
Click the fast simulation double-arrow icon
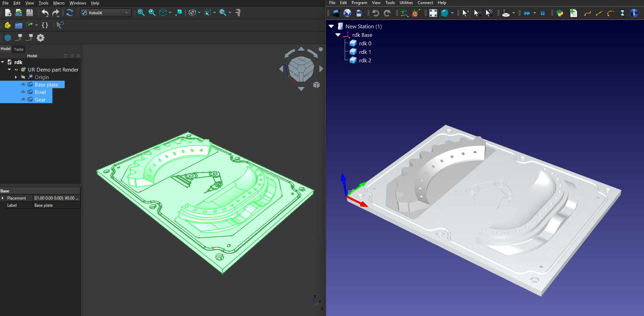tap(528, 13)
